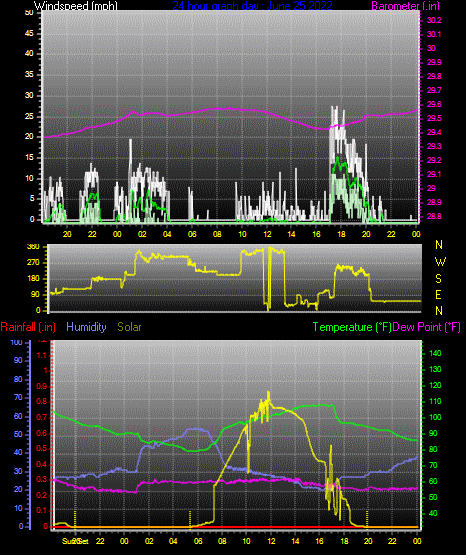Click the '29.7' barometer axis value

click(434, 90)
